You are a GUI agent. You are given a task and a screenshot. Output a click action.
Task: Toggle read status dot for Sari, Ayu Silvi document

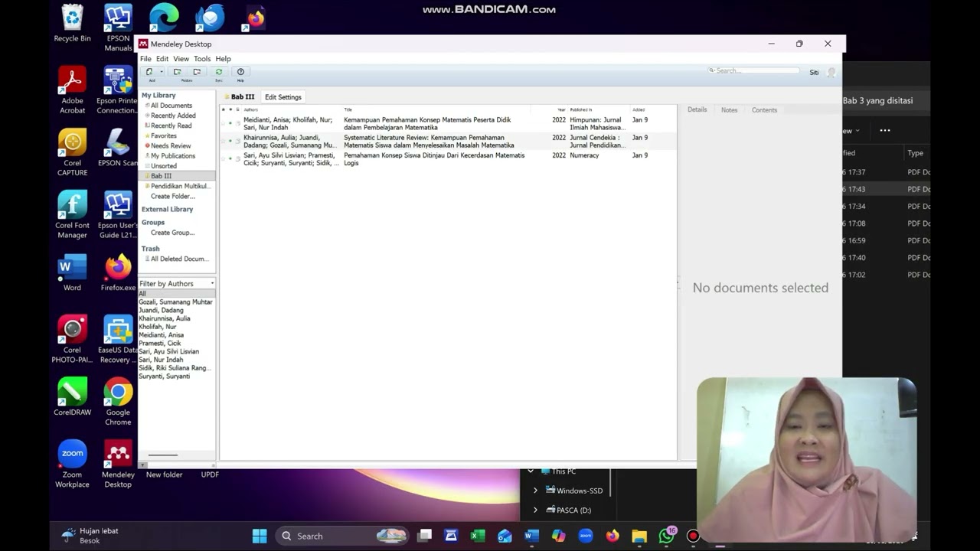230,158
